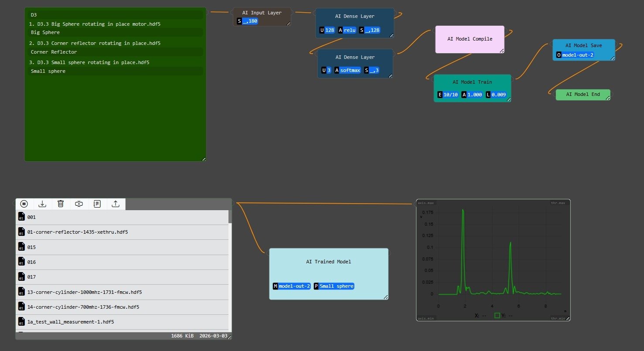Click the AI Model Train node title

pyautogui.click(x=472, y=82)
